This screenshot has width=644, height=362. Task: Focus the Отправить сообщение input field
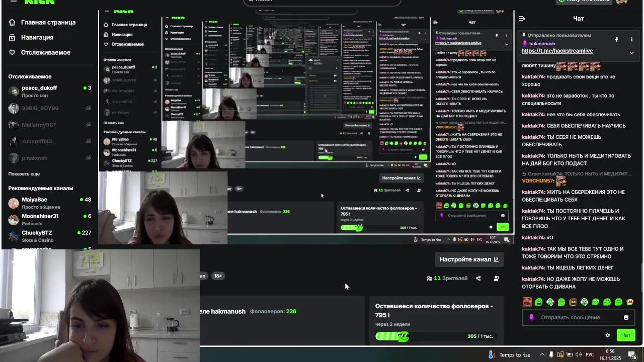[578, 317]
